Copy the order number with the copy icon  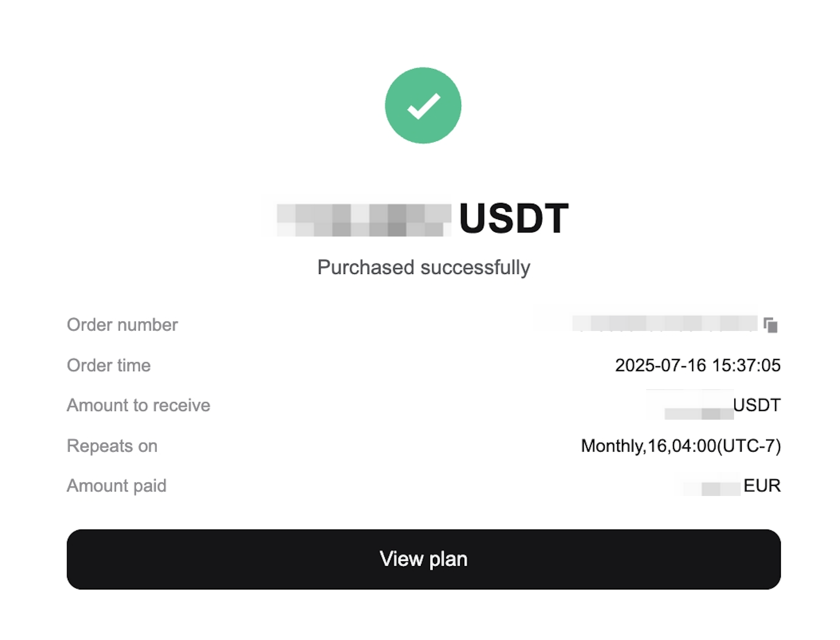point(770,325)
